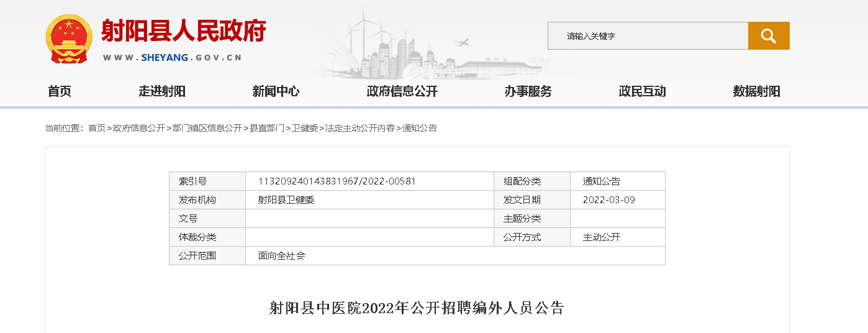Viewport: 868px width, 333px height.
Task: Click the article title 射阳县中医院2022年公开招聘编外人员公告
Action: (x=417, y=308)
